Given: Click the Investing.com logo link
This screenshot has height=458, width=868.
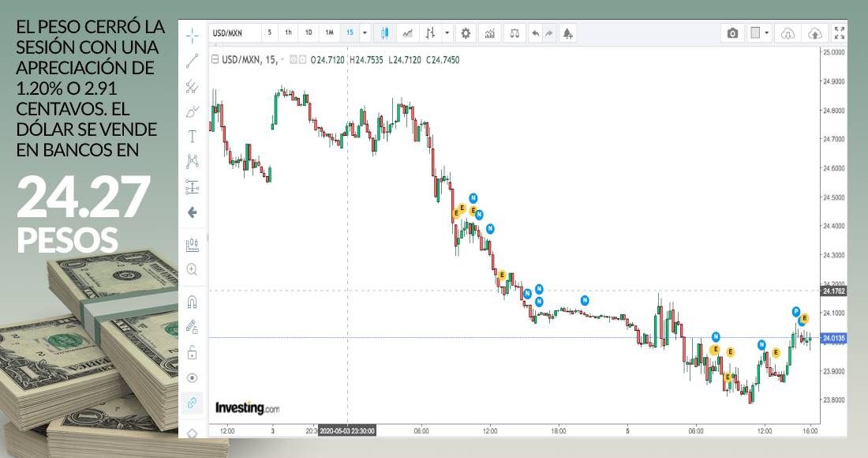Looking at the screenshot, I should [247, 408].
